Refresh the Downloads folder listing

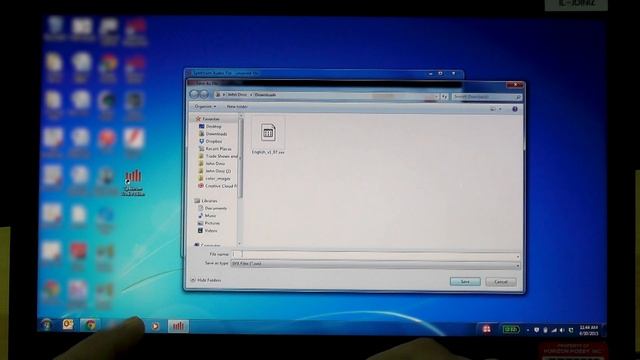tap(444, 97)
